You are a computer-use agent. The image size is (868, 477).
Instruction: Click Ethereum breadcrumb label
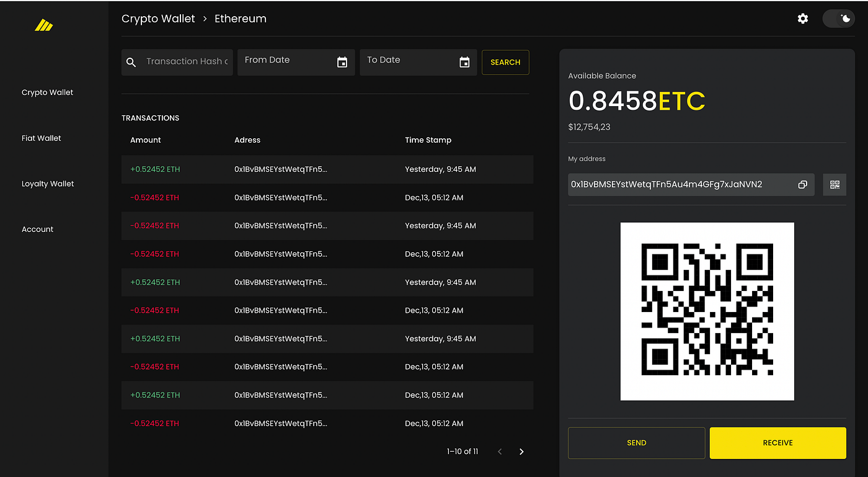click(x=241, y=19)
